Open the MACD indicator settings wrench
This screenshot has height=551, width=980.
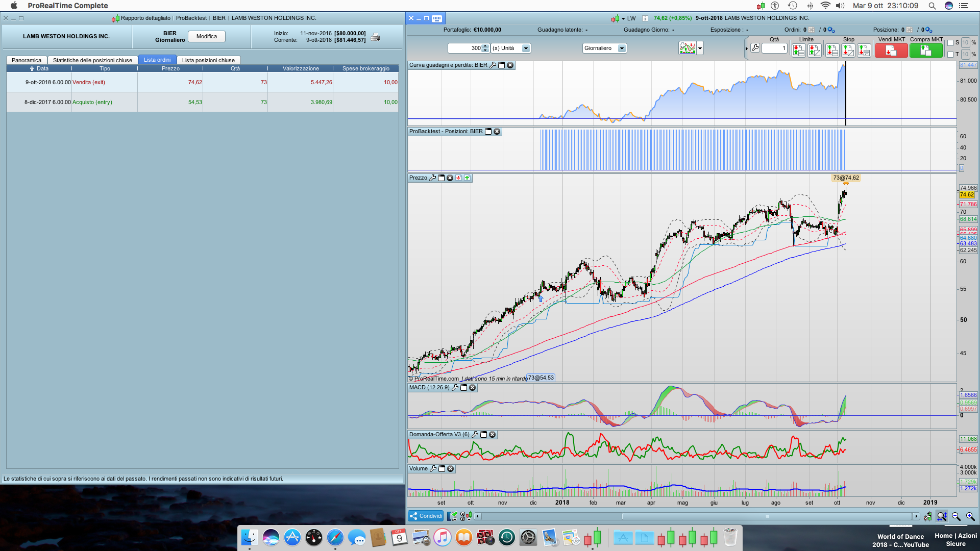coord(455,388)
